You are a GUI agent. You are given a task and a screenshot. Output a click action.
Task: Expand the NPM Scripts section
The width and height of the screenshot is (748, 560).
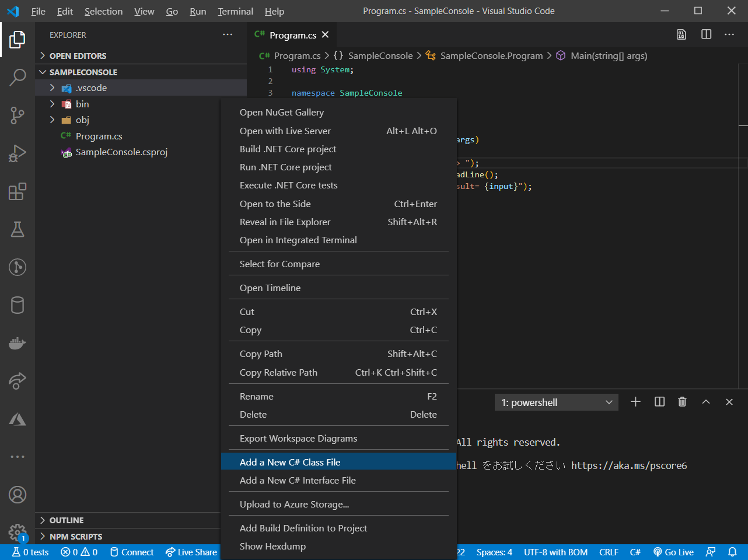tap(128, 537)
